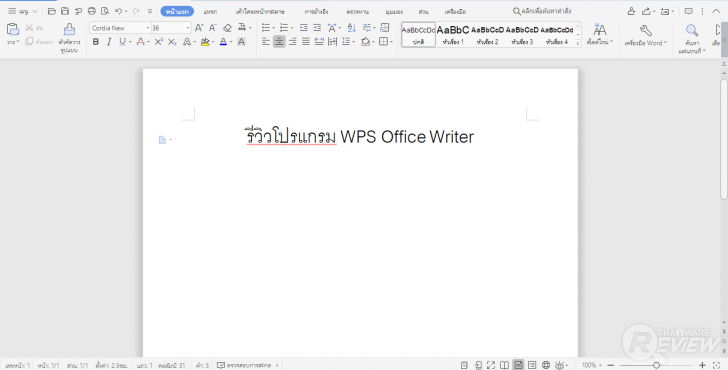Toggle Italic formatting
Screen dimensions: 728x370
pyautogui.click(x=109, y=42)
